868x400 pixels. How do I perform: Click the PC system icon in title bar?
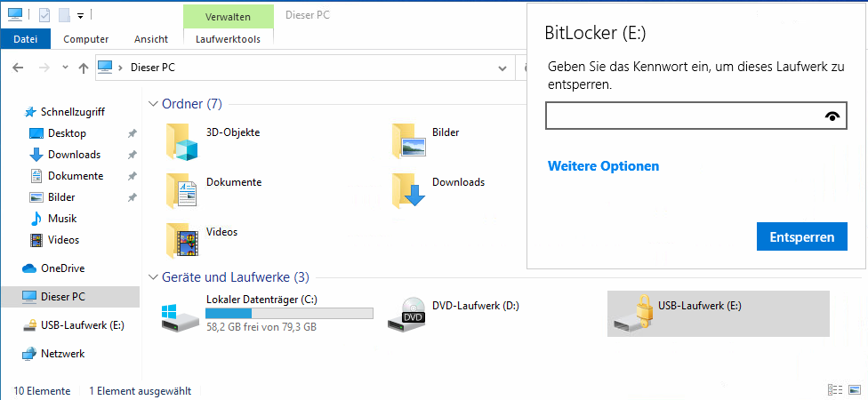pyautogui.click(x=15, y=15)
